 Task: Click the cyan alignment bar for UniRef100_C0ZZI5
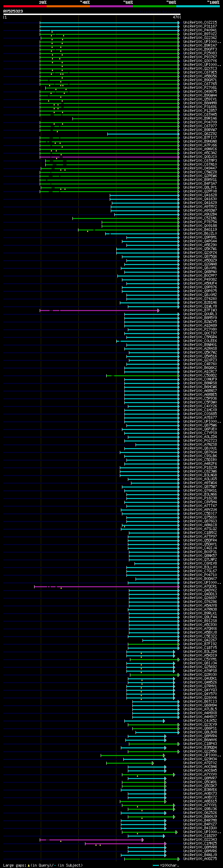tap(109, 23)
